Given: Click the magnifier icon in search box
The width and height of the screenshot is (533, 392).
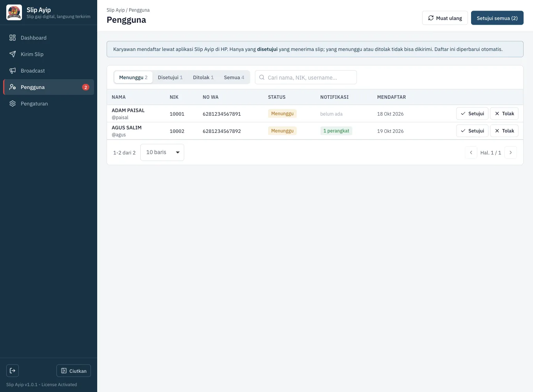Looking at the screenshot, I should (262, 77).
